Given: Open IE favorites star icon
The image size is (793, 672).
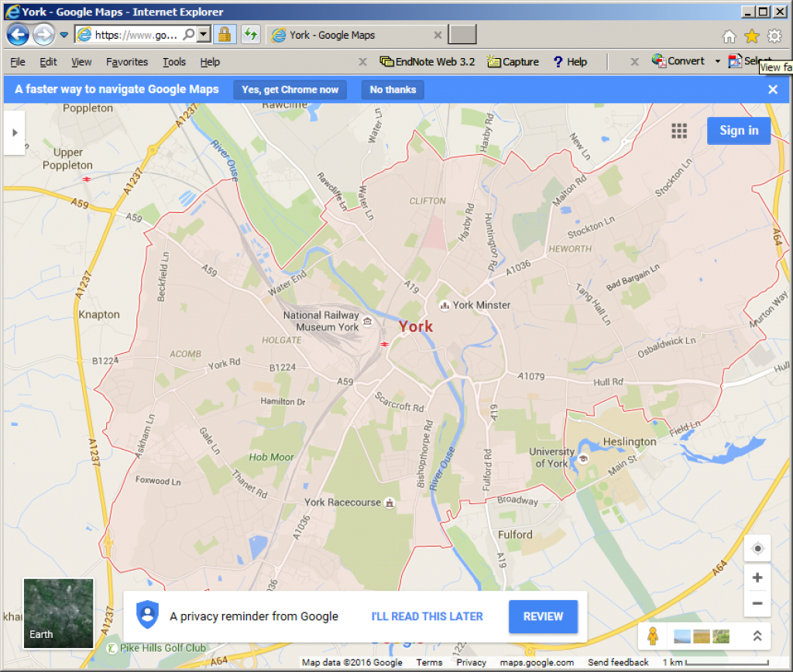Looking at the screenshot, I should pyautogui.click(x=751, y=36).
